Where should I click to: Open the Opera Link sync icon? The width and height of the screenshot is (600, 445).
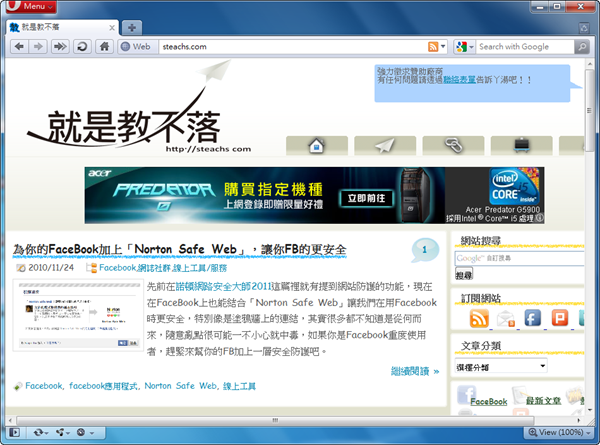pyautogui.click(x=40, y=432)
